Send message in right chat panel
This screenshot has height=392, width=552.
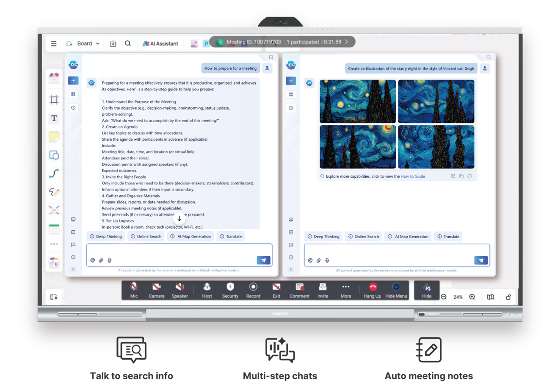(481, 260)
